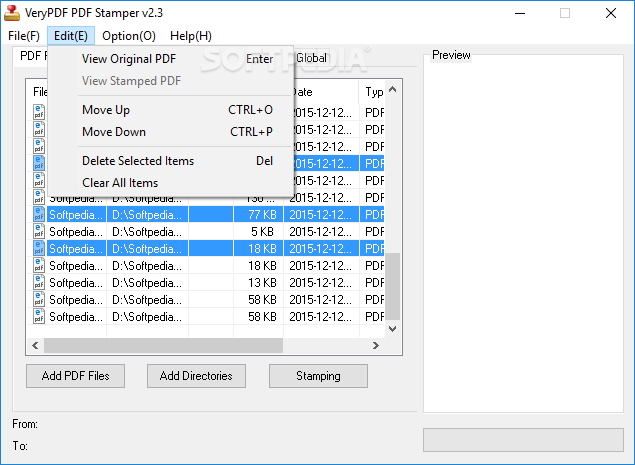Choose Move Down from Edit menu
Screen dimensions: 635x465
click(170, 132)
